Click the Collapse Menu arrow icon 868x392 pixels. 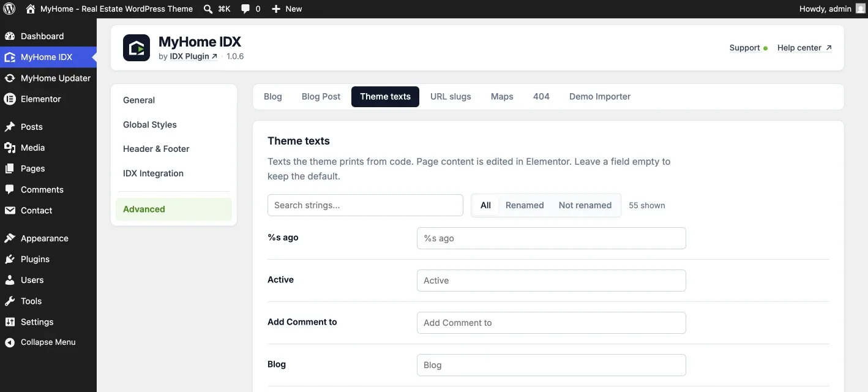[10, 342]
